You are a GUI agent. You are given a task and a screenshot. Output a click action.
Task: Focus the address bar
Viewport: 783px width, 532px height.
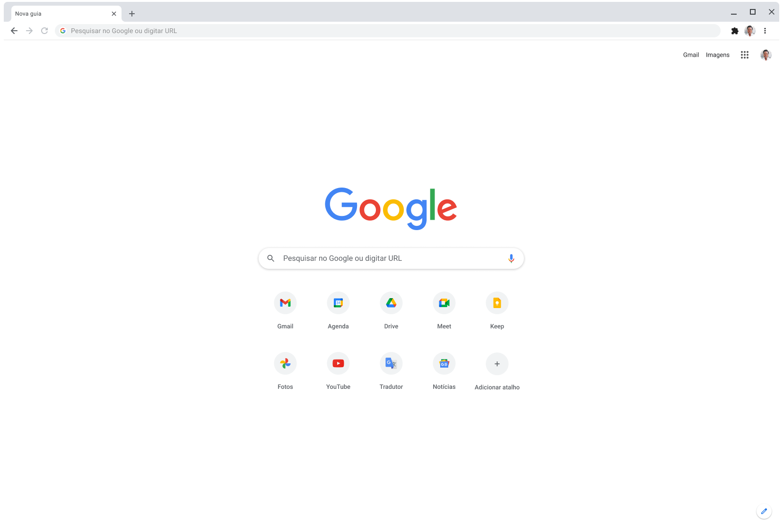click(388, 31)
